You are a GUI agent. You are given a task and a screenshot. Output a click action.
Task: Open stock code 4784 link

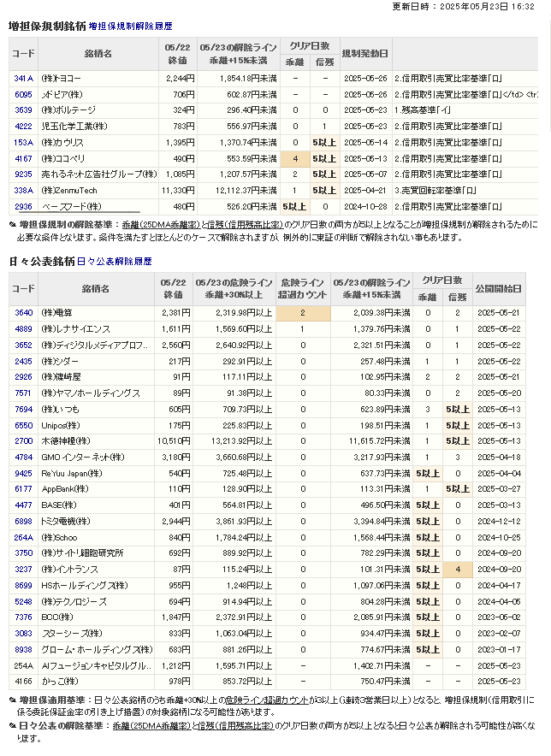(x=23, y=457)
